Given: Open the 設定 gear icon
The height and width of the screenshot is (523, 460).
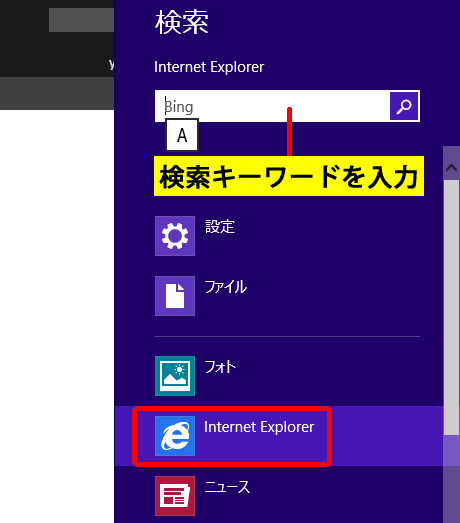Looking at the screenshot, I should tap(175, 236).
